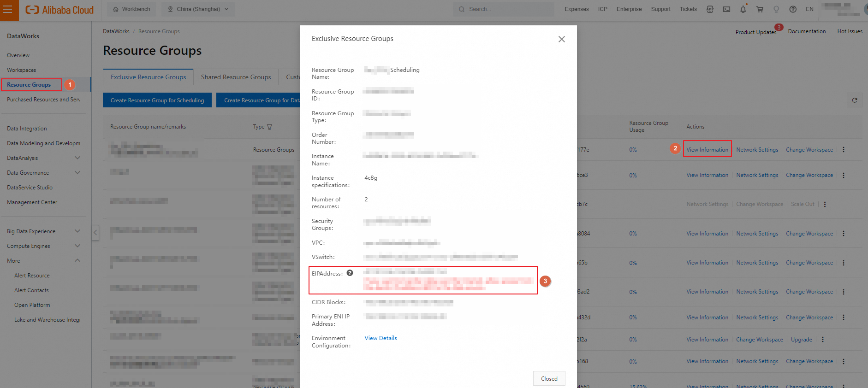Open more actions menu in the 432d row

[844, 317]
